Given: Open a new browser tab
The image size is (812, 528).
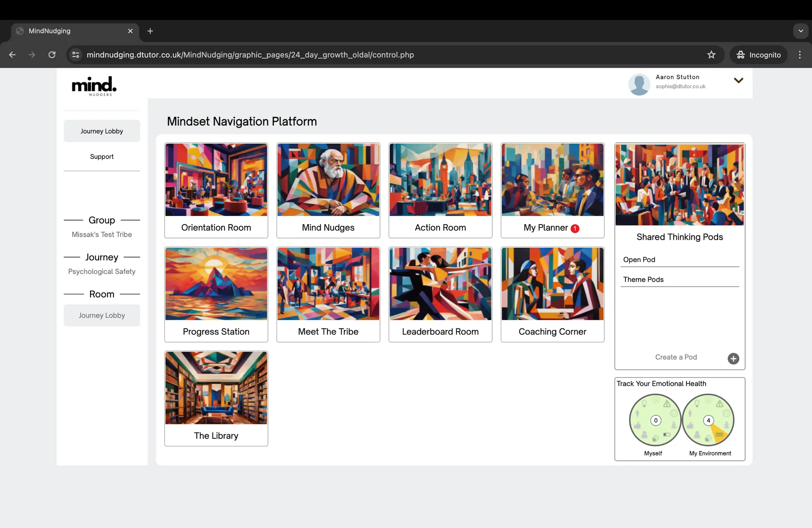Looking at the screenshot, I should (150, 31).
